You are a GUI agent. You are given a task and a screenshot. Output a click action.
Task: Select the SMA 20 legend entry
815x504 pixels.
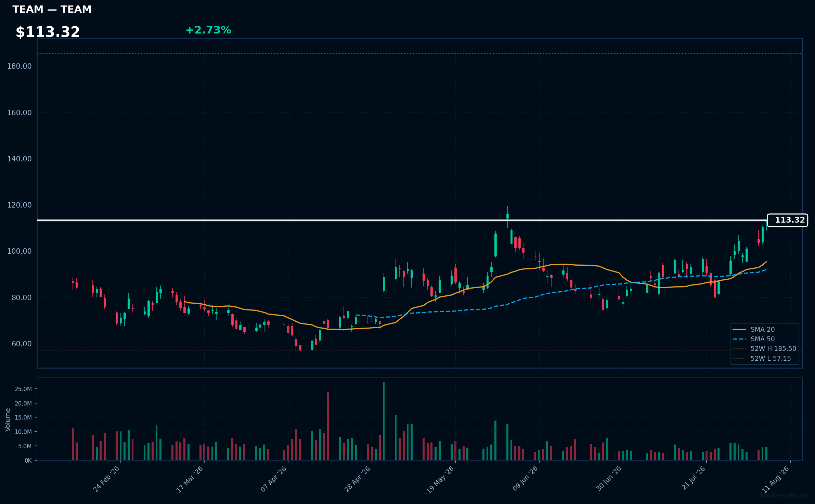point(754,330)
